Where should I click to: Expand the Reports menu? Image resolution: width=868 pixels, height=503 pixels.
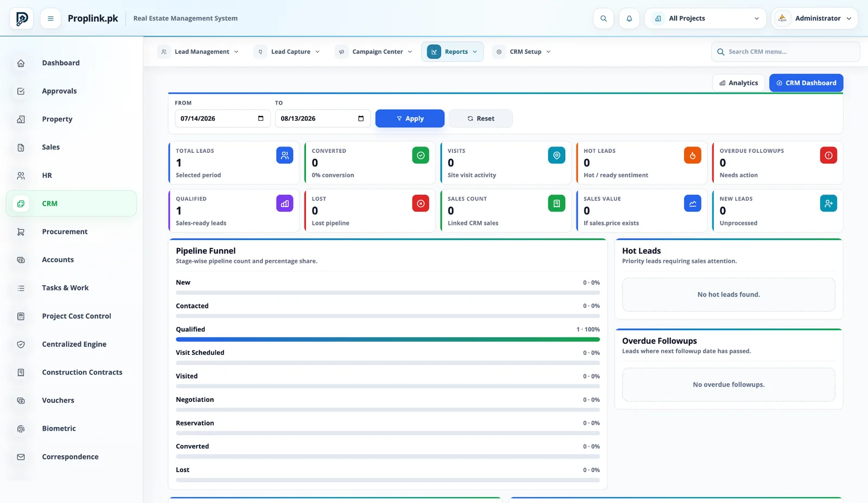click(x=452, y=52)
